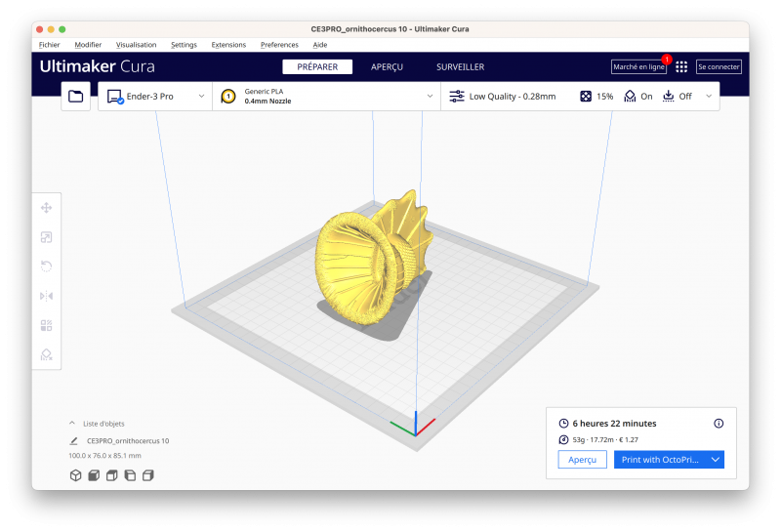The height and width of the screenshot is (532, 781).
Task: Select CE3PRO_ornithocercus 10 in object list
Action: [x=128, y=441]
